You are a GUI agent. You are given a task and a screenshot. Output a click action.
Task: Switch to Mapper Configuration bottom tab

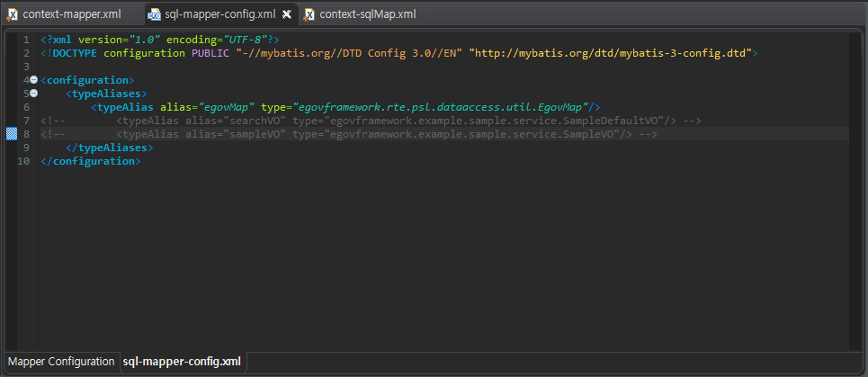tap(61, 362)
